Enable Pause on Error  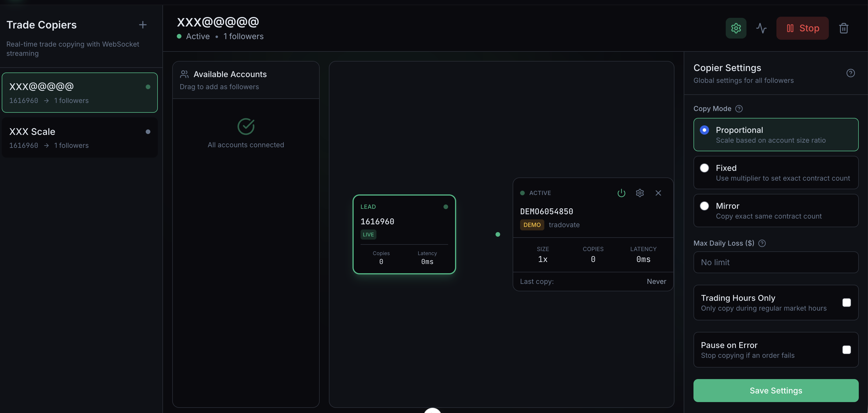(x=847, y=350)
